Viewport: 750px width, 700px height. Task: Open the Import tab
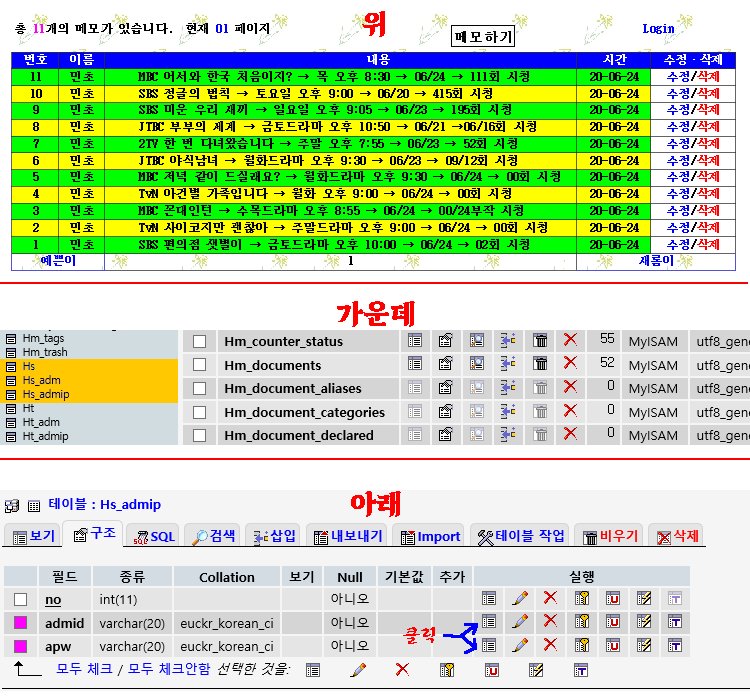click(x=430, y=536)
